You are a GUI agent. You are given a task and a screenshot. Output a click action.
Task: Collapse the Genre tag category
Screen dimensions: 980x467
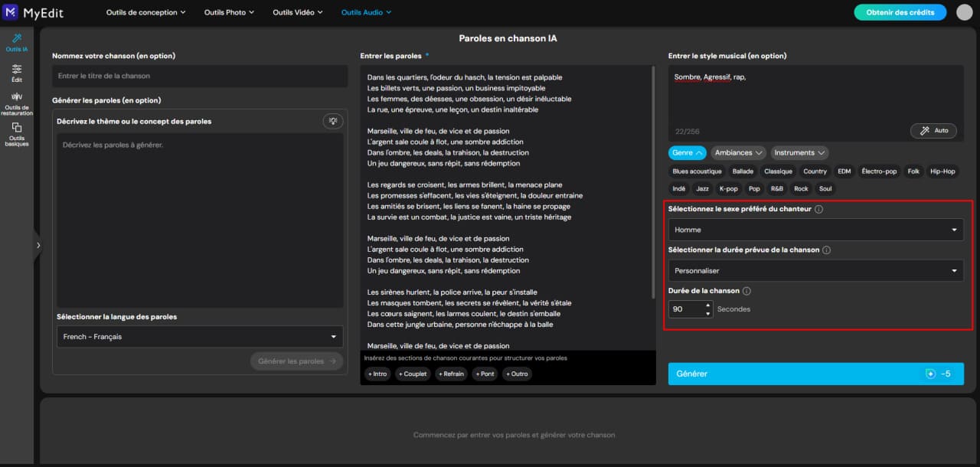(687, 153)
